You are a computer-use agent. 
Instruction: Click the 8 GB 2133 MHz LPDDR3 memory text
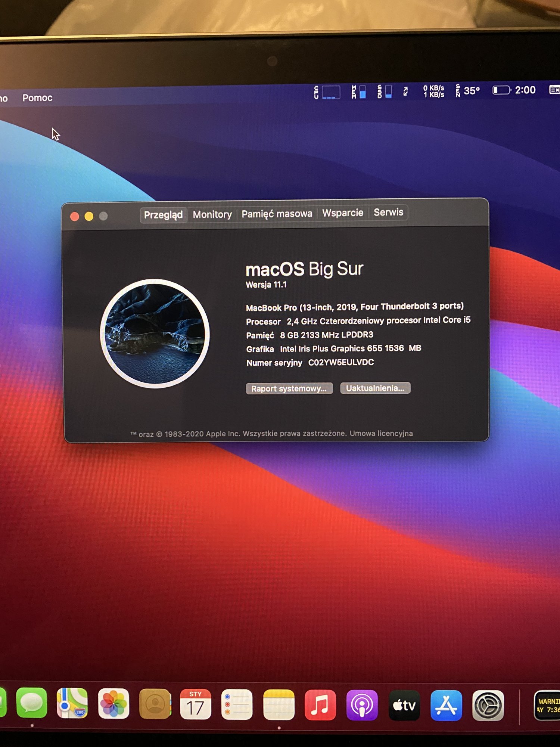click(327, 335)
